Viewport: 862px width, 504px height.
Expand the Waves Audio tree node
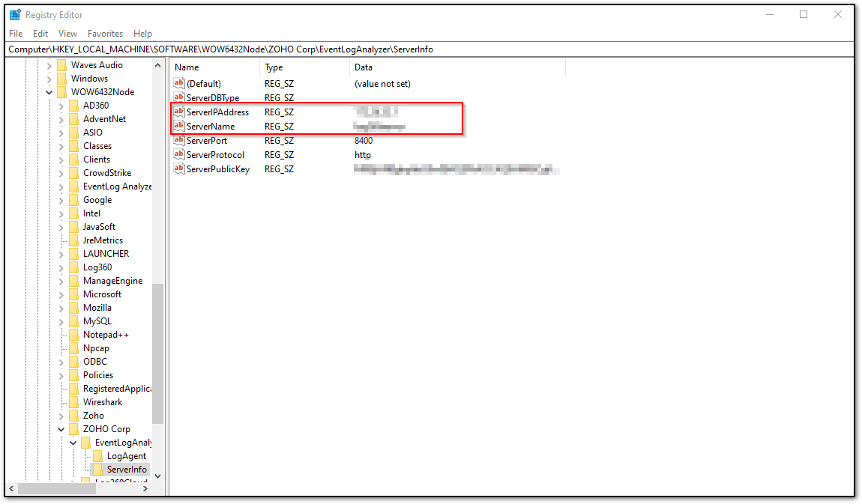pyautogui.click(x=49, y=65)
